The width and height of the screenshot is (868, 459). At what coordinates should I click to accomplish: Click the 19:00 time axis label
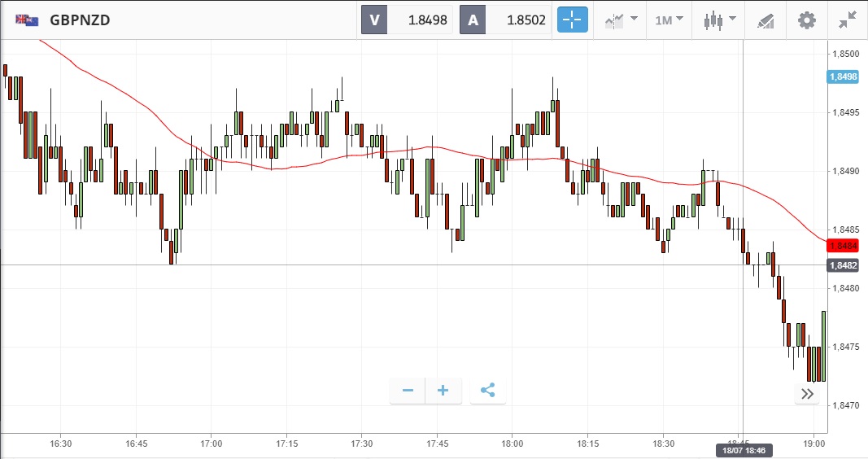tap(813, 444)
